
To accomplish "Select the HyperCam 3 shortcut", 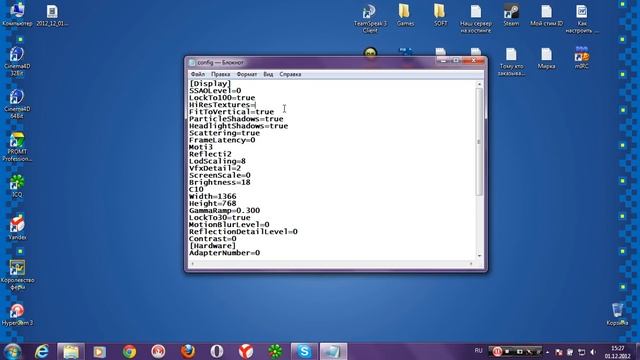I will (17, 315).
